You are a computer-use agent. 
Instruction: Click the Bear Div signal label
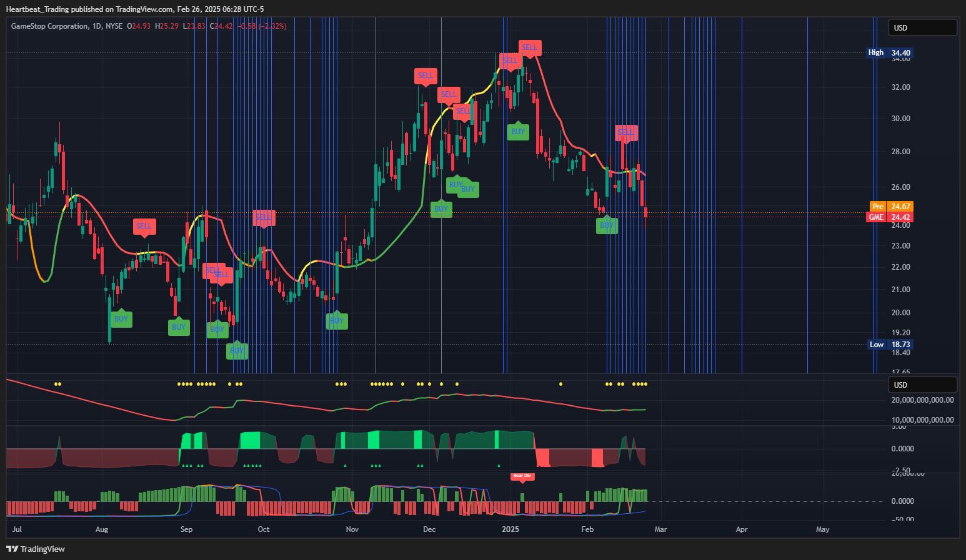tap(522, 476)
